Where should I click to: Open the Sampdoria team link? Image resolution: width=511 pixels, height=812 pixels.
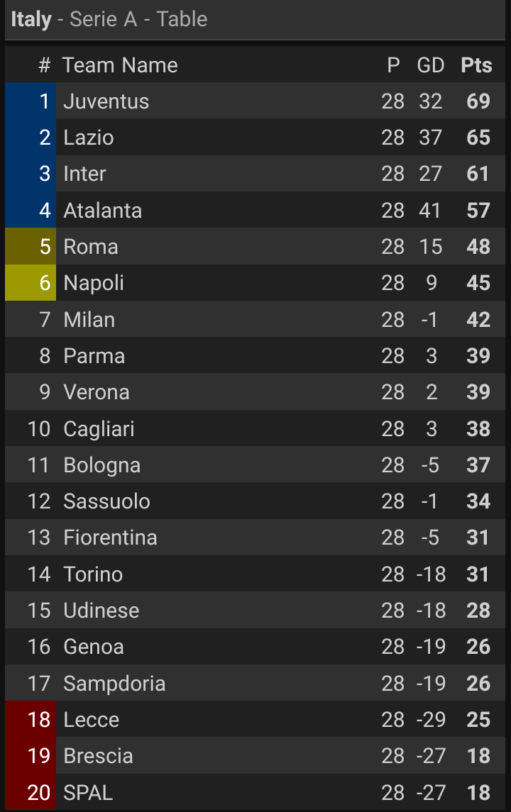(x=114, y=684)
